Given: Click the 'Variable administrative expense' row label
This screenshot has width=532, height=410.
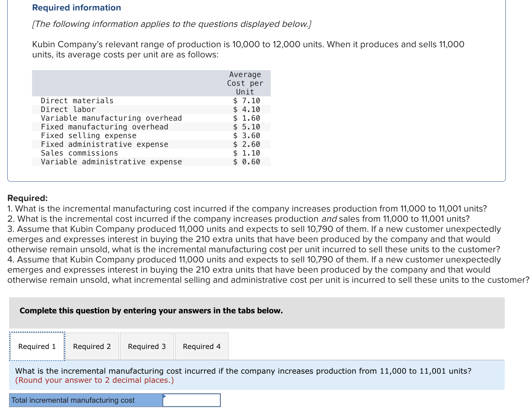Looking at the screenshot, I should click(111, 162).
